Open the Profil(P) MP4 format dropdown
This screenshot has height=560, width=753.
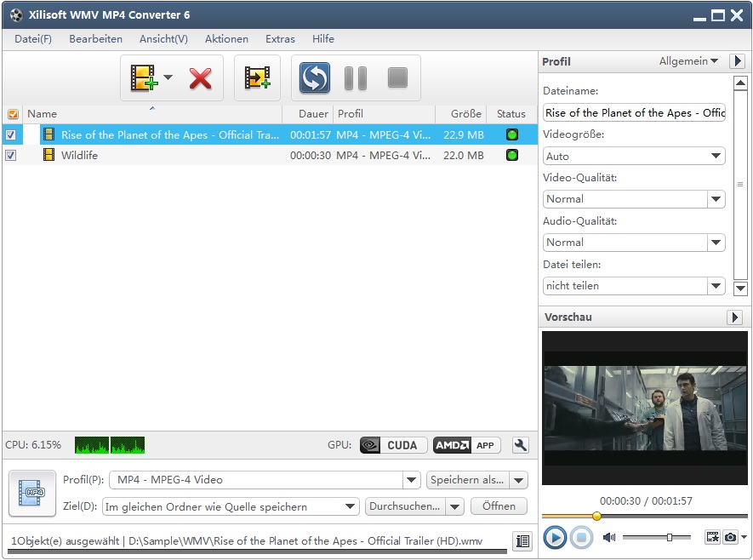click(411, 480)
